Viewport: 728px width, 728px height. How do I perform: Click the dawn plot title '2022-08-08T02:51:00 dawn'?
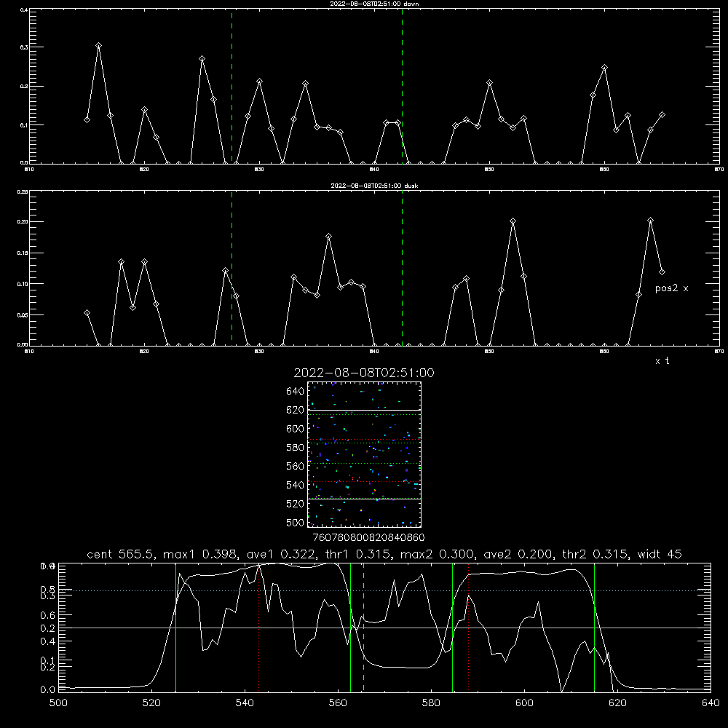374,4
